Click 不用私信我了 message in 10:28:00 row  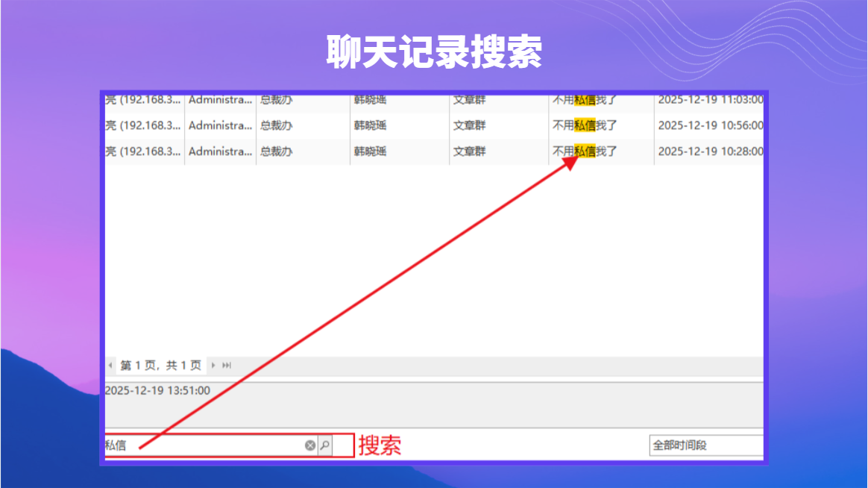click(x=585, y=151)
